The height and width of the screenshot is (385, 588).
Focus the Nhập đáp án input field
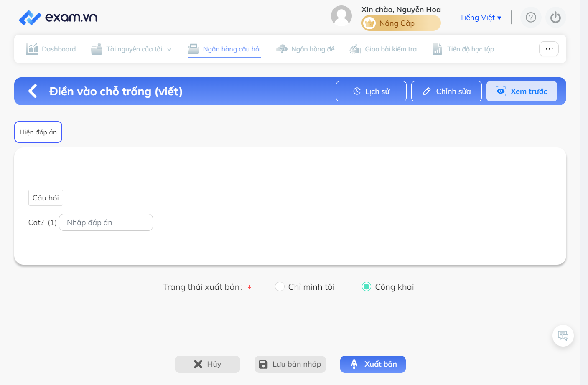click(106, 223)
